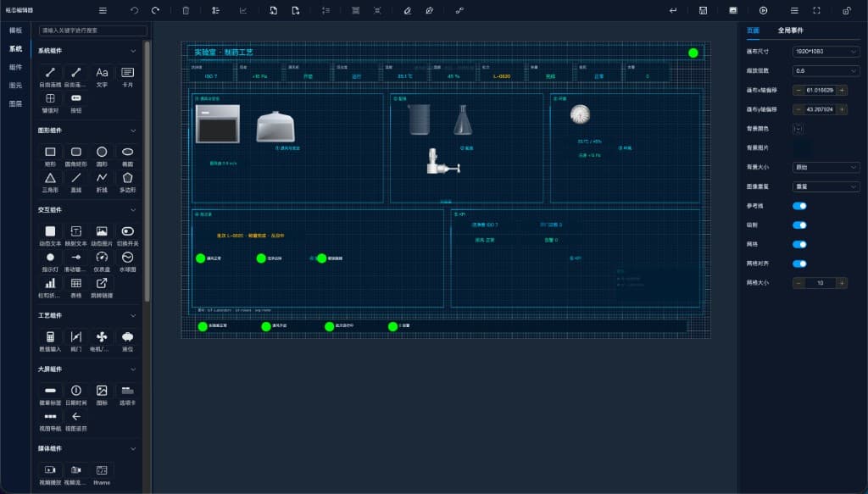This screenshot has width=868, height=494.
Task: Pick the 仪表盘 gauge component
Action: (102, 261)
